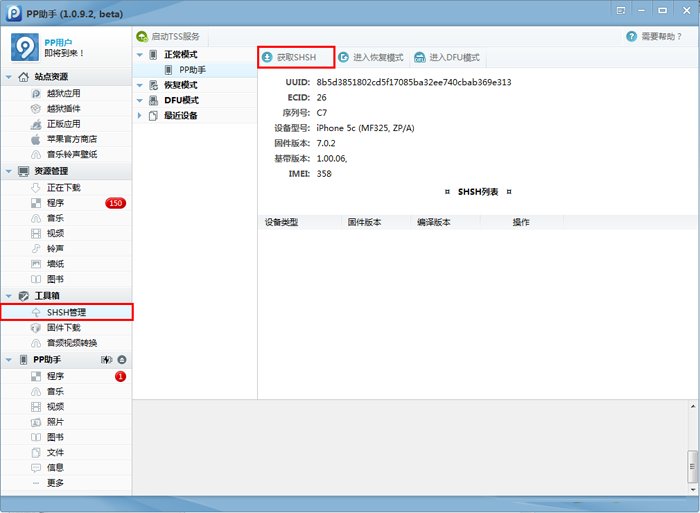Click the log panel scrollbar thumb
This screenshot has height=513, width=700.
click(x=692, y=467)
